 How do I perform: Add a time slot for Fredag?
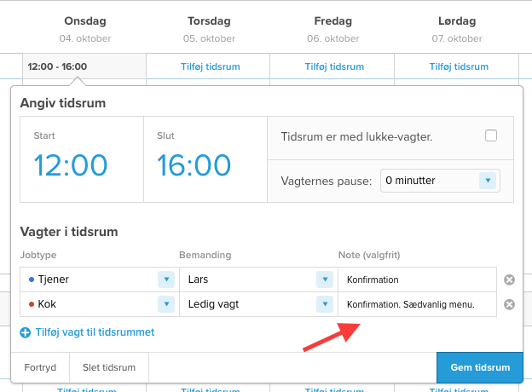point(332,66)
